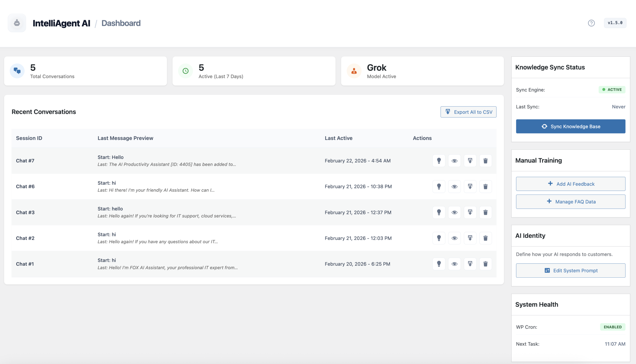Click the sync refresh icon in Sync Knowledge Base
636x364 pixels.
[x=545, y=126]
